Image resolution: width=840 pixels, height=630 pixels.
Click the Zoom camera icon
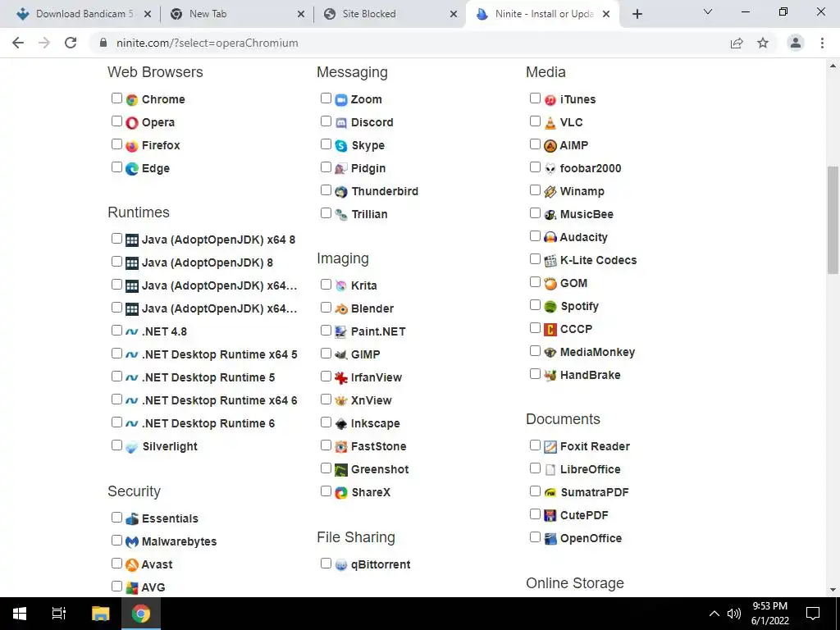(x=341, y=99)
